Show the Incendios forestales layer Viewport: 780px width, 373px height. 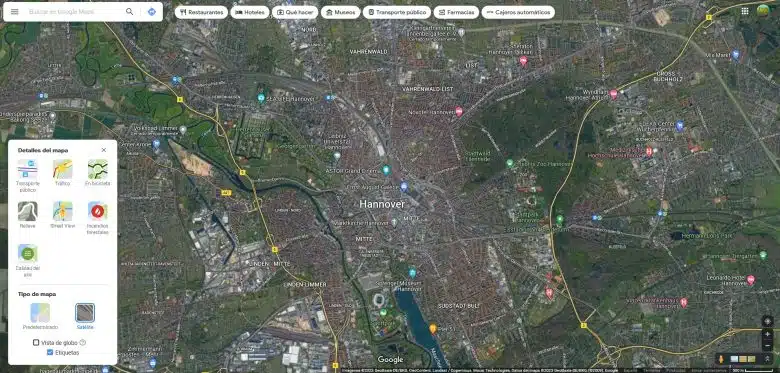point(98,218)
